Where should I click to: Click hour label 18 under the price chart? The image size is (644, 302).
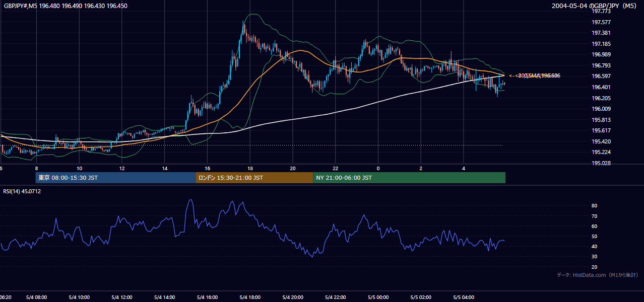click(250, 168)
